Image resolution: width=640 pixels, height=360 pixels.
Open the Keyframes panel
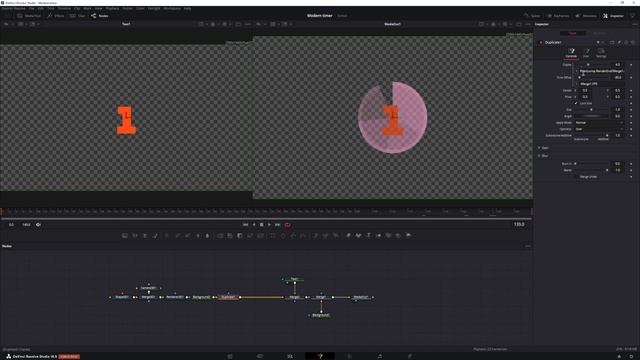[x=558, y=16]
